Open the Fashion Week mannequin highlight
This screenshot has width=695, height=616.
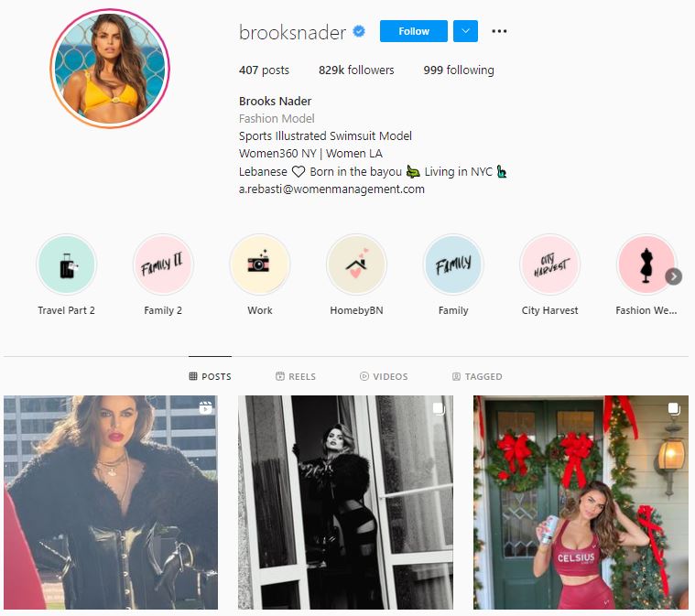[x=646, y=265]
